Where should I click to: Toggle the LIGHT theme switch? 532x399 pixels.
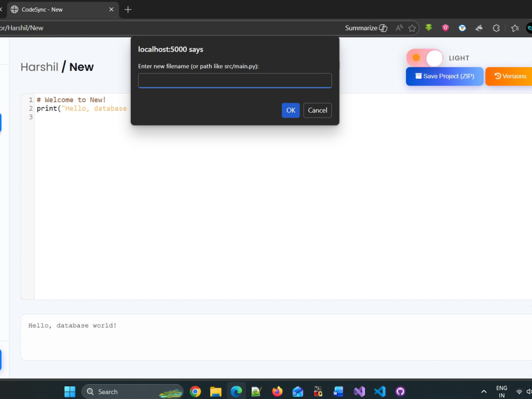pyautogui.click(x=425, y=58)
